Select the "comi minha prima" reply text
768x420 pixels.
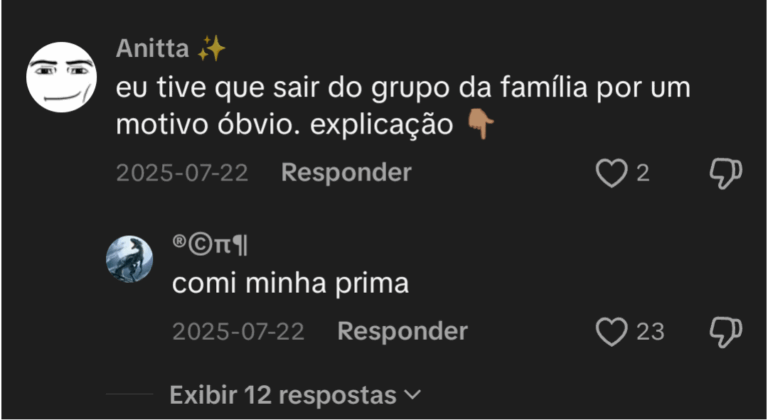290,284
